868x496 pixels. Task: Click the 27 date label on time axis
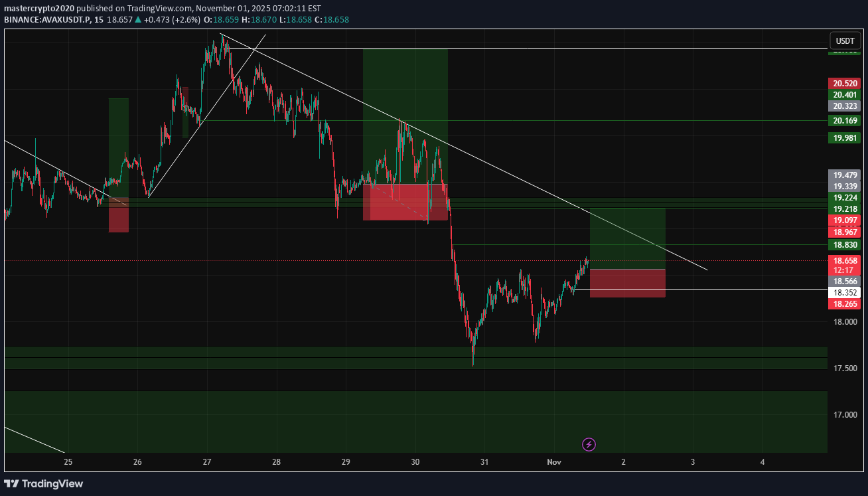[x=207, y=461]
